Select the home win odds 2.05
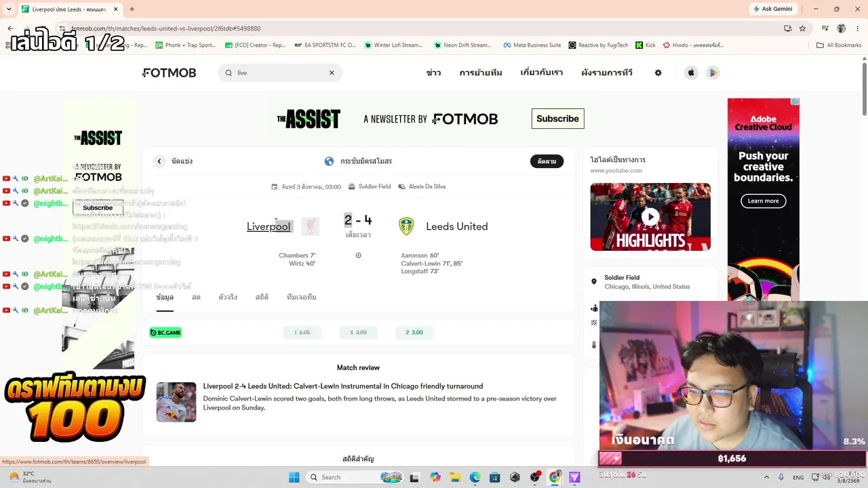The height and width of the screenshot is (488, 868). point(302,332)
